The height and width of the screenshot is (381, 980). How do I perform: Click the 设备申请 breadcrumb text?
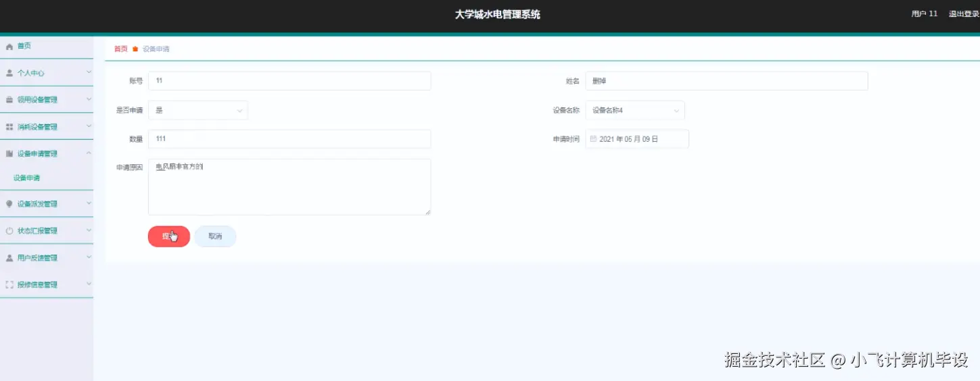pos(156,49)
